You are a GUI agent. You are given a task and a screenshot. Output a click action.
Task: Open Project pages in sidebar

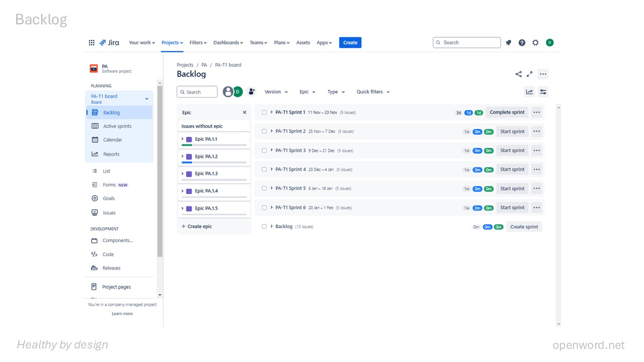coord(119,287)
